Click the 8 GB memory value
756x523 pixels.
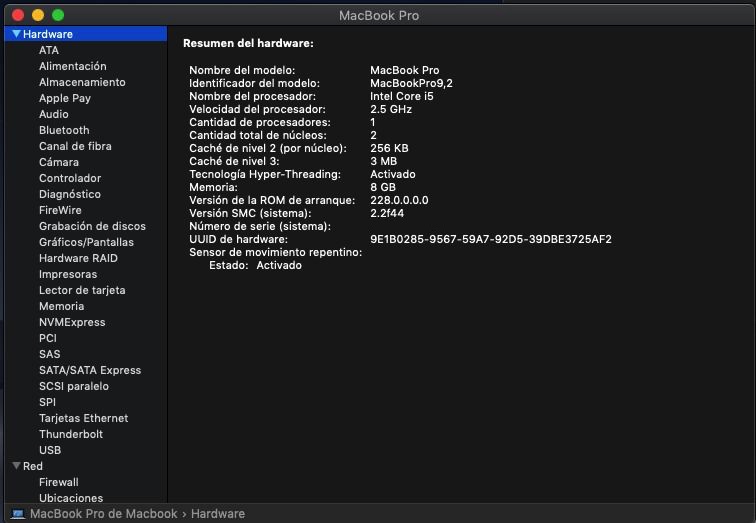tap(383, 187)
